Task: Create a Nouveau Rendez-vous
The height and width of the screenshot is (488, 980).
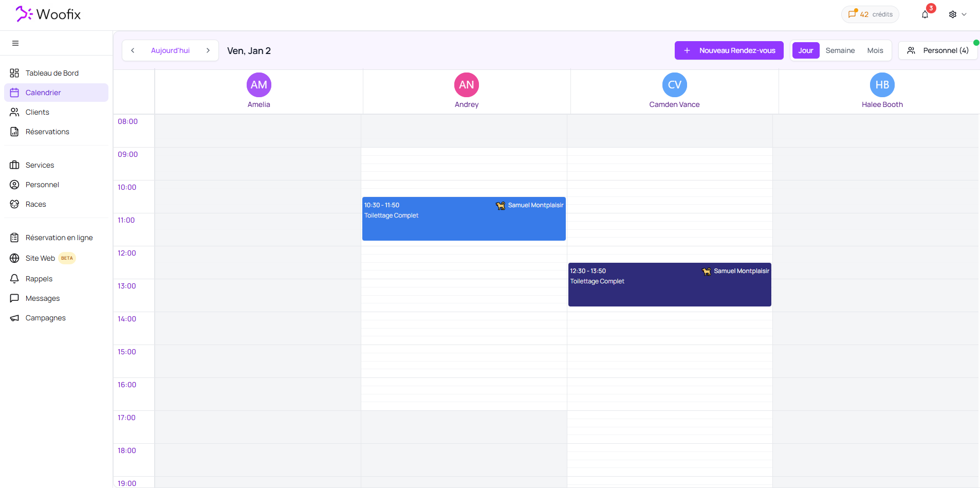Action: [x=729, y=50]
